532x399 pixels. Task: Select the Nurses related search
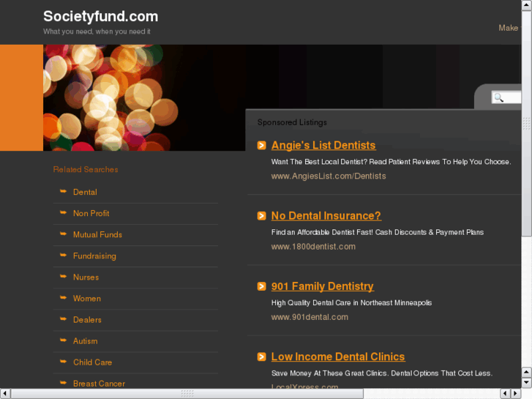click(86, 277)
